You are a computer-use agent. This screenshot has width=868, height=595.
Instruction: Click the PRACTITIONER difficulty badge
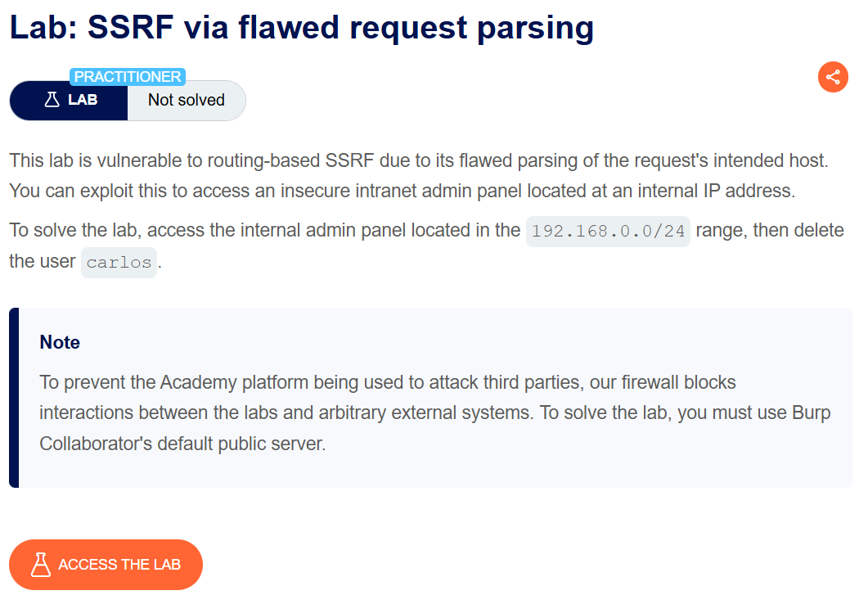point(127,76)
